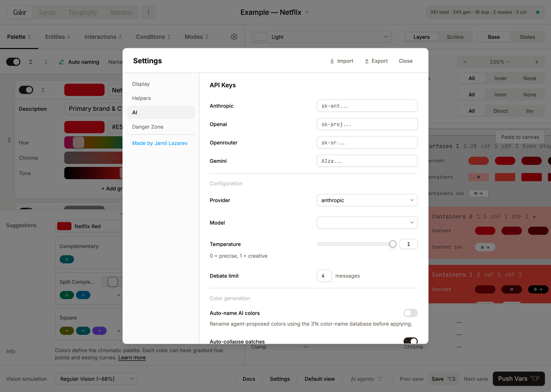Toggle the palette master switch
Screen dimensions: 551x392
[13, 62]
